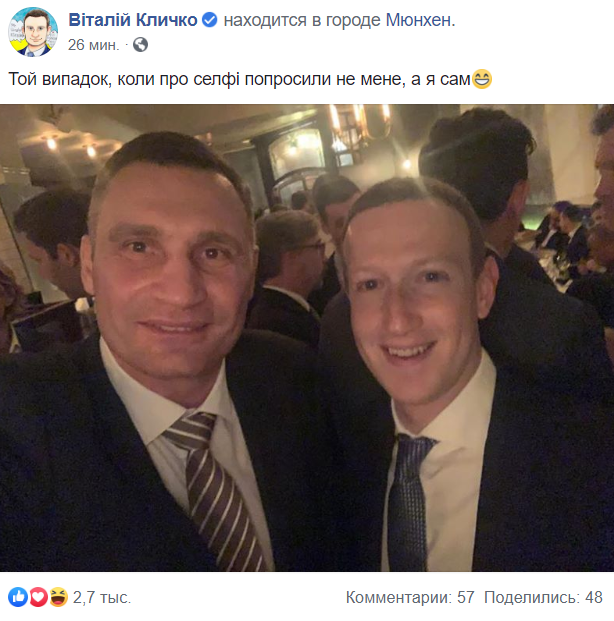
Task: Click the grinning emoji ending the caption
Action: coord(482,79)
